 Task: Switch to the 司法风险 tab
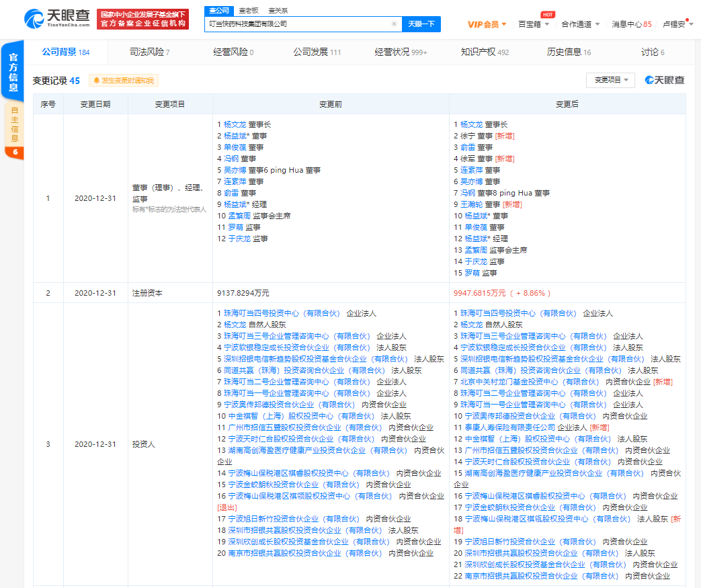[149, 52]
